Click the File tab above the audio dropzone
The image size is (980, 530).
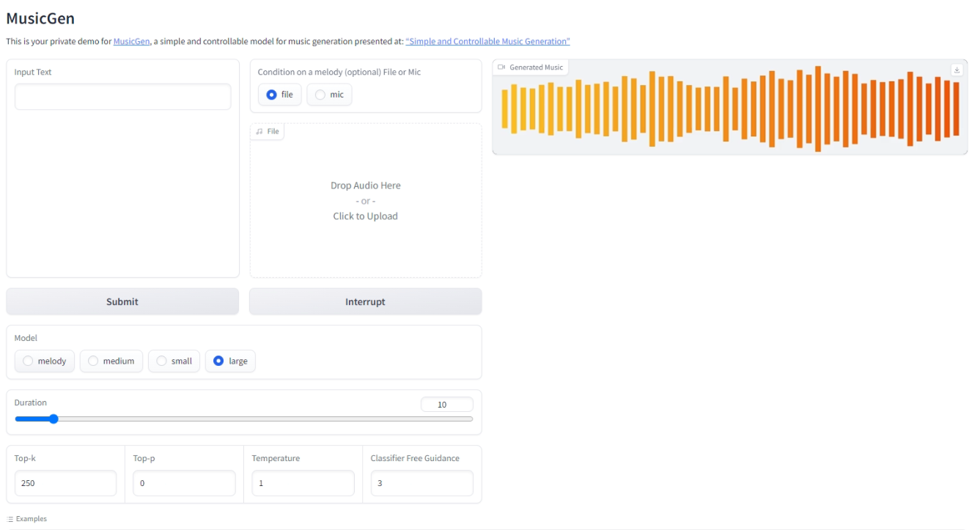click(x=267, y=131)
